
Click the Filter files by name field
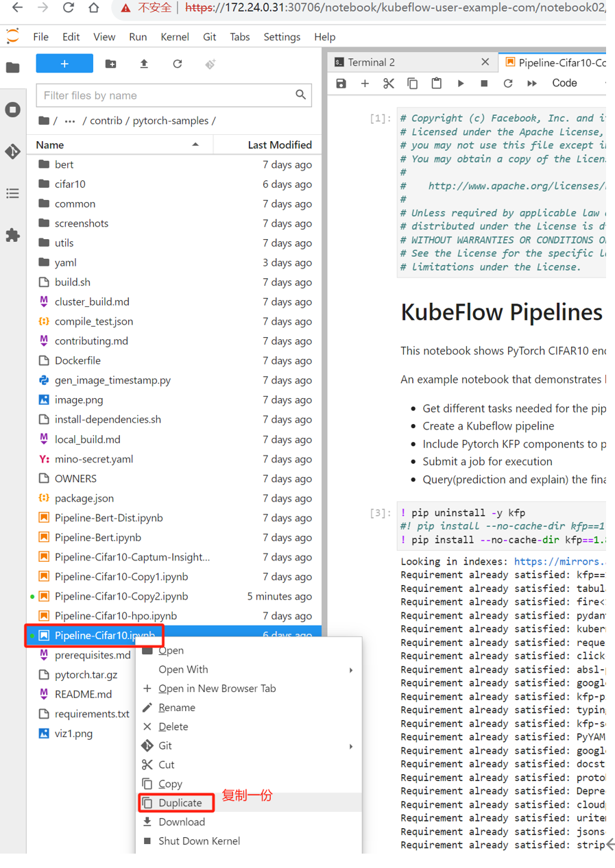tap(167, 95)
